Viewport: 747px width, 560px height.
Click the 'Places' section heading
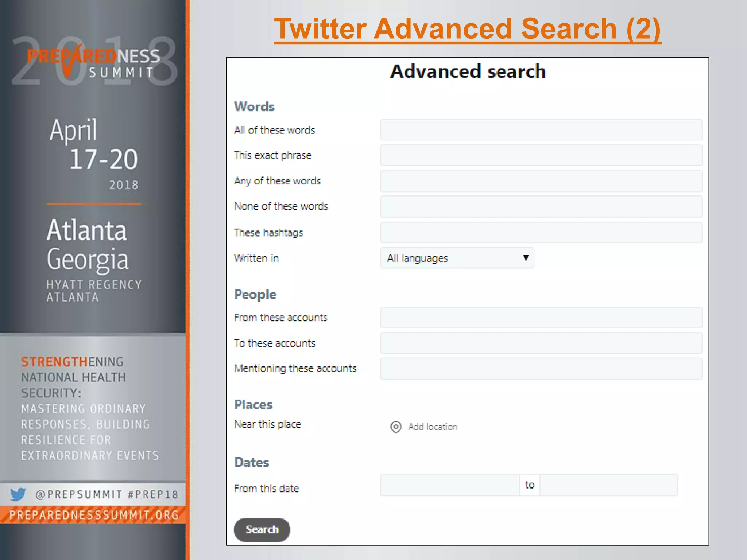tap(253, 405)
